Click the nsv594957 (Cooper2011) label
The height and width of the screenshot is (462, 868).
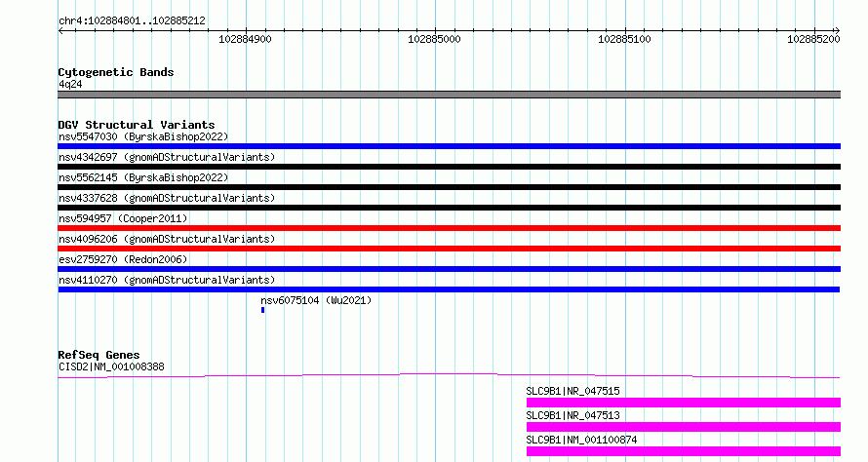pos(123,218)
